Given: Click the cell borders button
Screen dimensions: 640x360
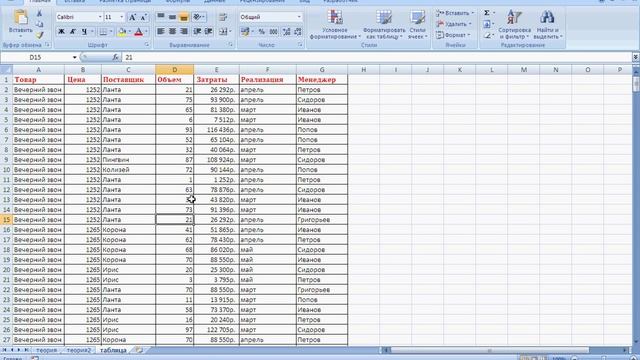Looking at the screenshot, I should pyautogui.click(x=103, y=31).
